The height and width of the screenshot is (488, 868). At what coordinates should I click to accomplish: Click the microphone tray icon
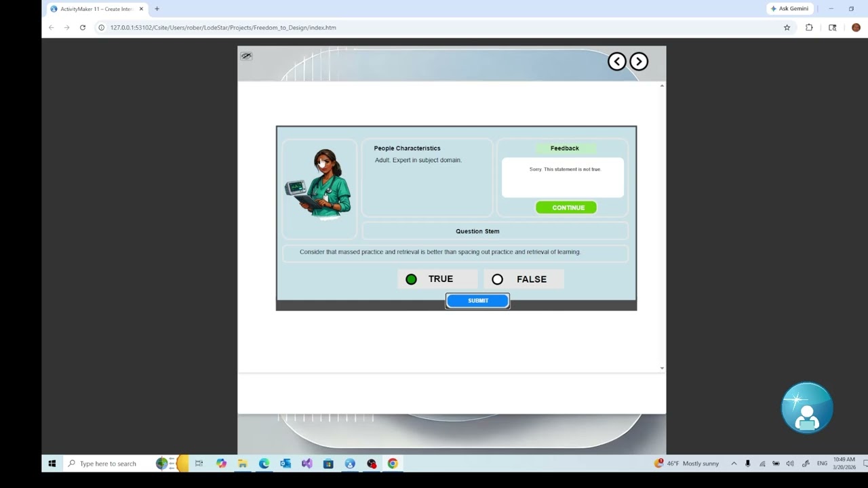coord(747,464)
